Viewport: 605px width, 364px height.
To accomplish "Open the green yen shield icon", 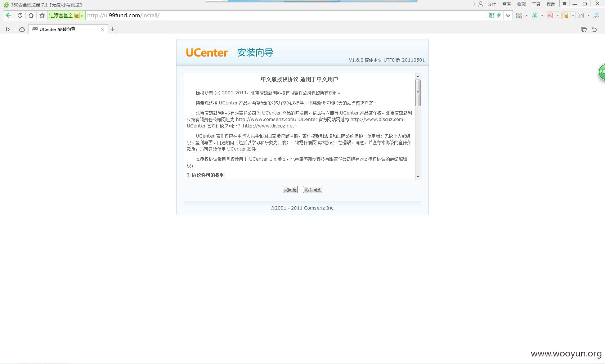I will click(534, 15).
